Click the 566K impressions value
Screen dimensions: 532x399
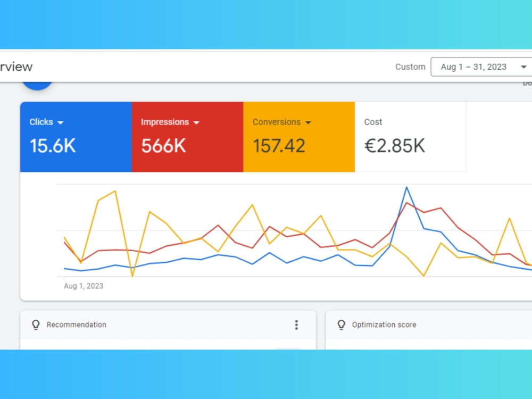(x=163, y=146)
